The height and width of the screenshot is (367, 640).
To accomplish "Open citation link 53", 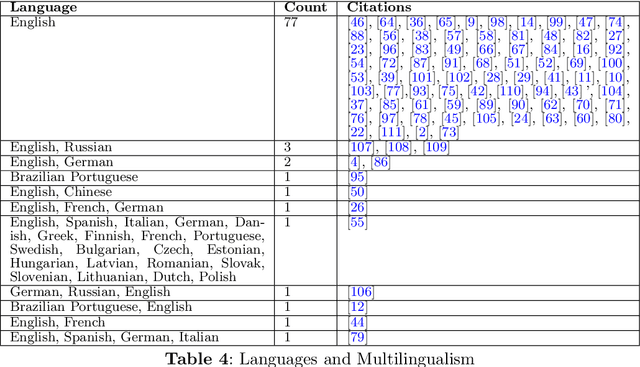I will click(357, 77).
